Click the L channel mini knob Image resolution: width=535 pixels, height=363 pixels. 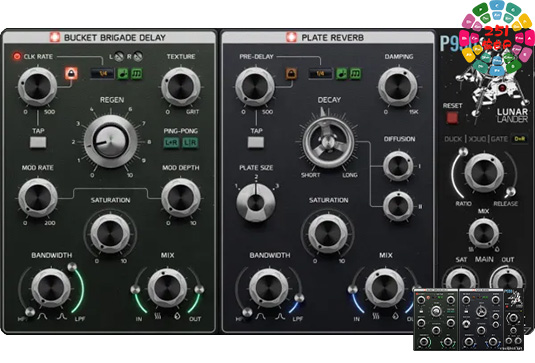point(119,56)
